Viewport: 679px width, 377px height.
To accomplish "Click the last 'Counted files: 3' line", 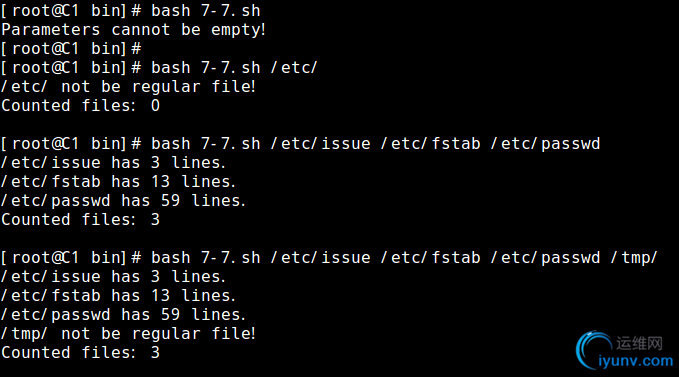I will [x=81, y=353].
